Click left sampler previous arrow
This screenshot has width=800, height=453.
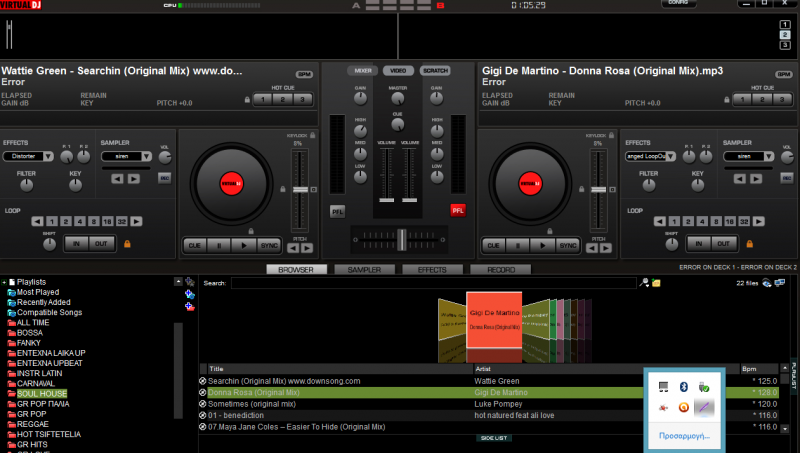pyautogui.click(x=117, y=179)
